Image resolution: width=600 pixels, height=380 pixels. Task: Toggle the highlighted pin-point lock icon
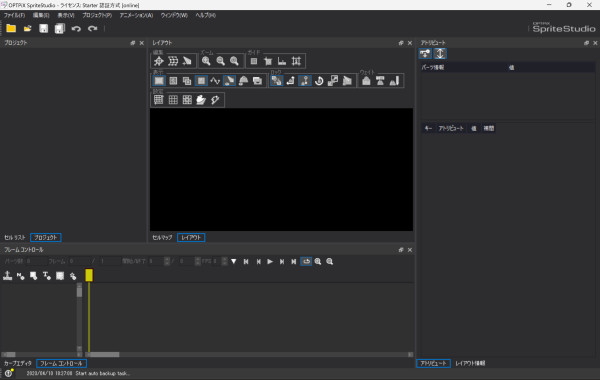[305, 81]
